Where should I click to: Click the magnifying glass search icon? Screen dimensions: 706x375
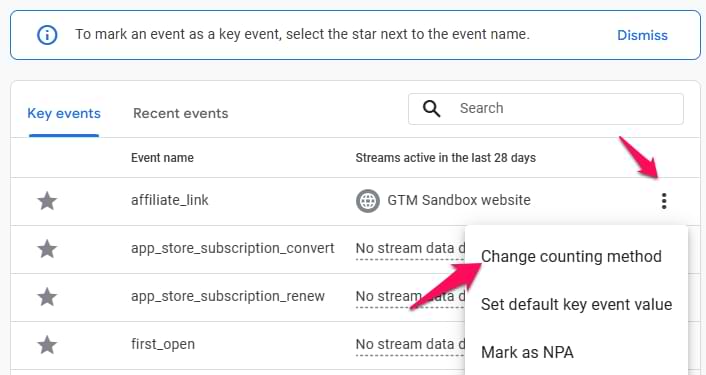pyautogui.click(x=431, y=108)
